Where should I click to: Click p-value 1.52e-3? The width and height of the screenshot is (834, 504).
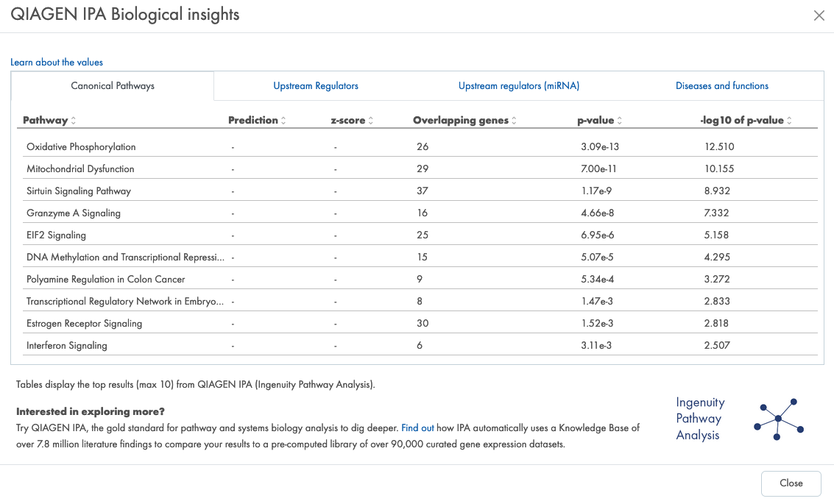(597, 323)
